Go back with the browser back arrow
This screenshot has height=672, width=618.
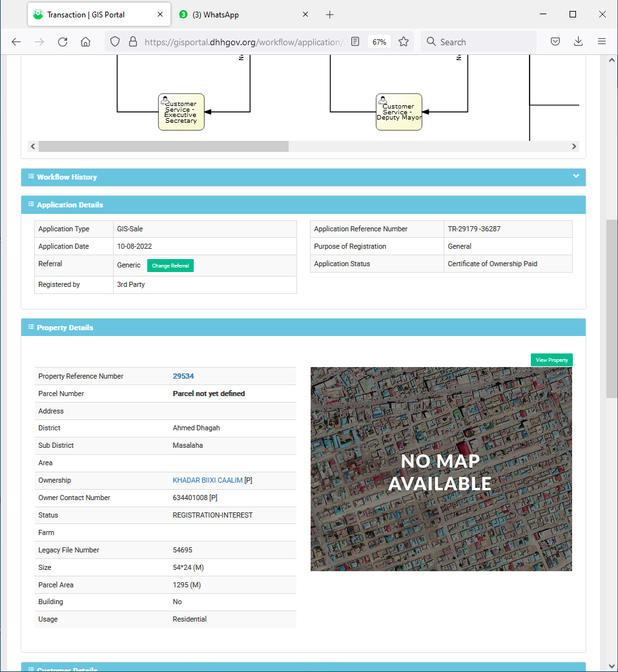tap(16, 42)
